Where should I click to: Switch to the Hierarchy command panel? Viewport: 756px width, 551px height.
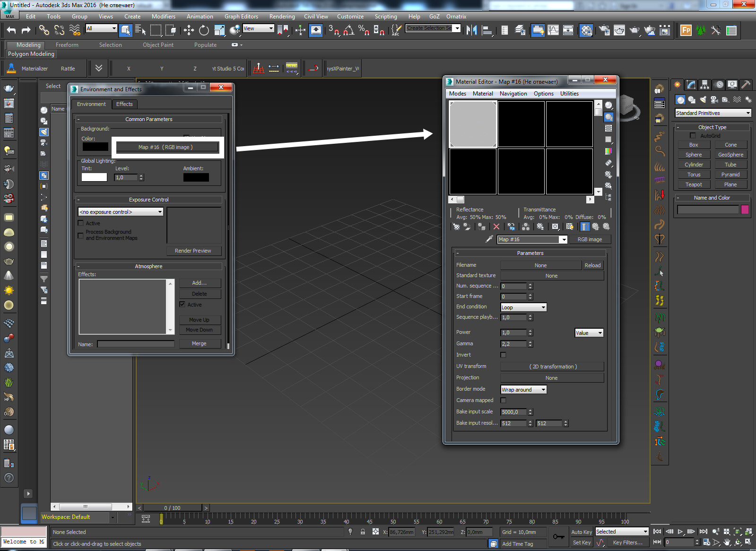pos(705,85)
